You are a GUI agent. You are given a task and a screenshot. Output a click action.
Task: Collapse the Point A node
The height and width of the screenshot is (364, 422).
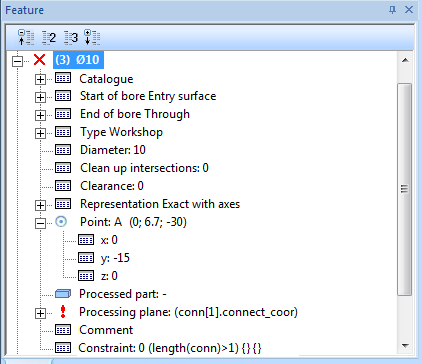point(40,223)
